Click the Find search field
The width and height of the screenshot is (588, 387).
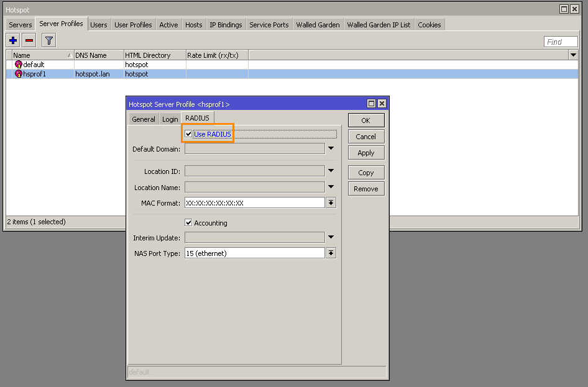(x=560, y=42)
